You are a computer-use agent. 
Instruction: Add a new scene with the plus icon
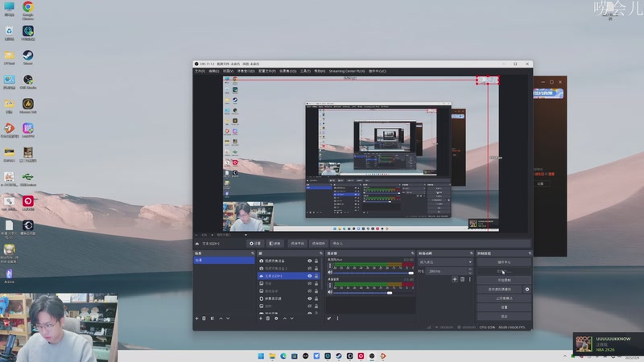click(x=196, y=319)
